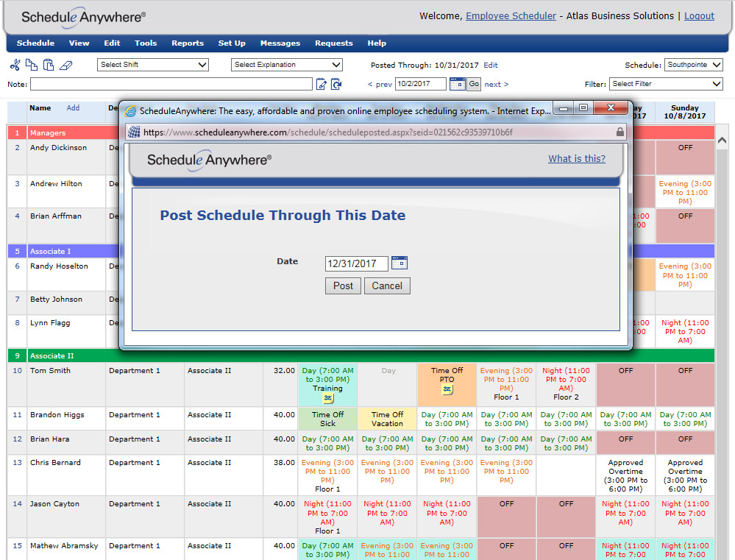Click Internet Explorer icon in popup title bar
Image resolution: width=735 pixels, height=560 pixels.
(x=130, y=110)
